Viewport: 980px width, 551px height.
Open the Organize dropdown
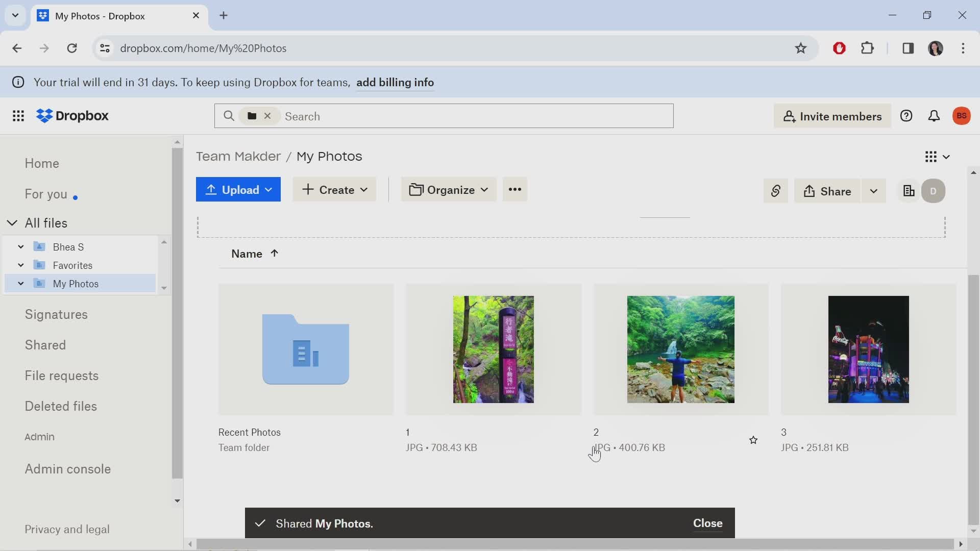click(449, 189)
